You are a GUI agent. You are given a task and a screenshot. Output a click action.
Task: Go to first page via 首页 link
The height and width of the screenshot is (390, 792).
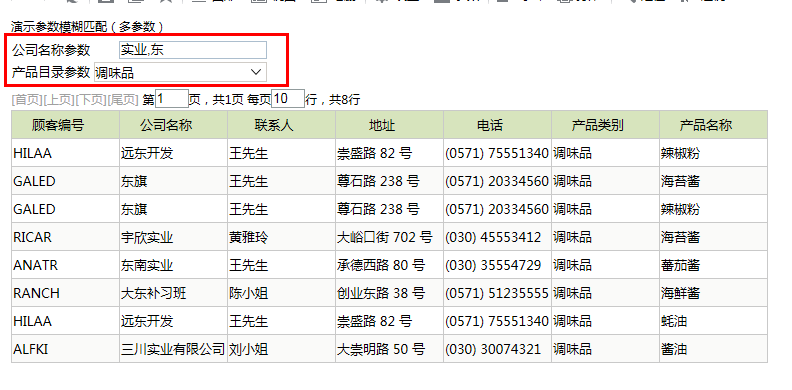[27, 100]
